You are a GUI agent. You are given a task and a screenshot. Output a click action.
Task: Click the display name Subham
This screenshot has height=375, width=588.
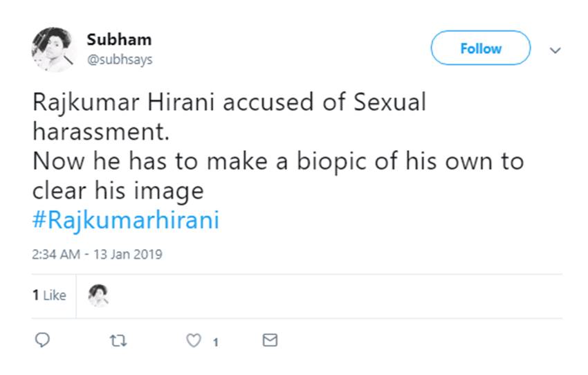coord(119,39)
